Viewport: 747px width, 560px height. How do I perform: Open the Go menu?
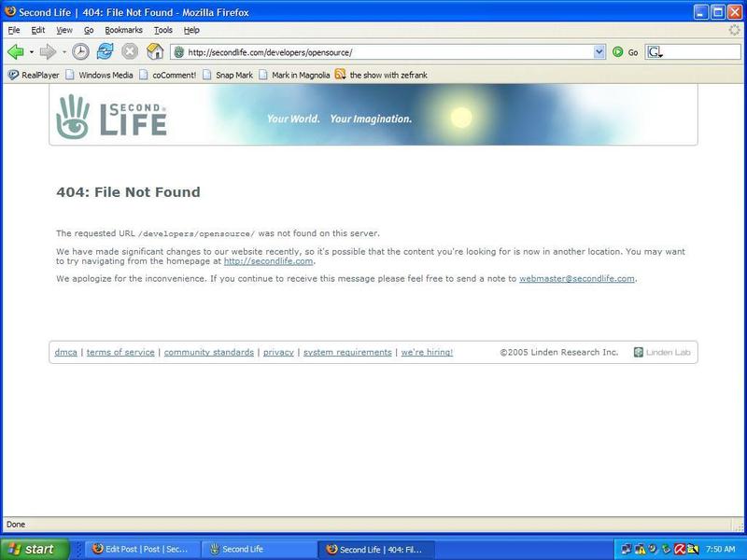[89, 30]
